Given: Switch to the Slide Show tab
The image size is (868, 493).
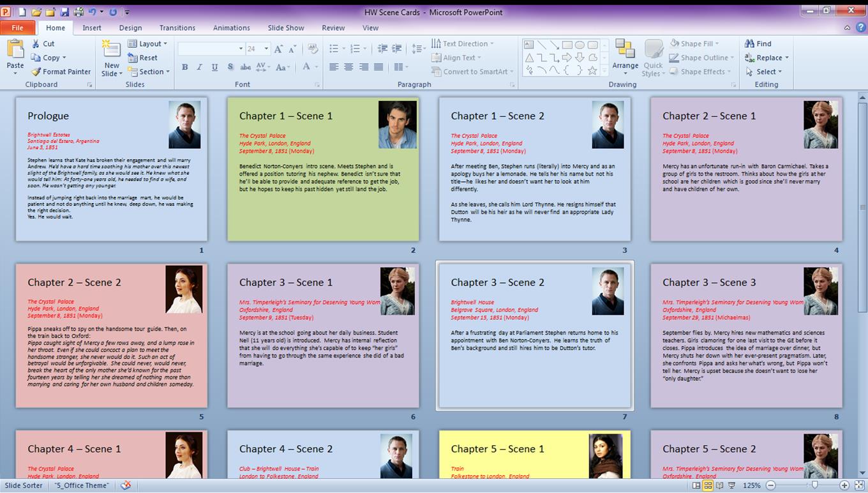Looking at the screenshot, I should 285,27.
